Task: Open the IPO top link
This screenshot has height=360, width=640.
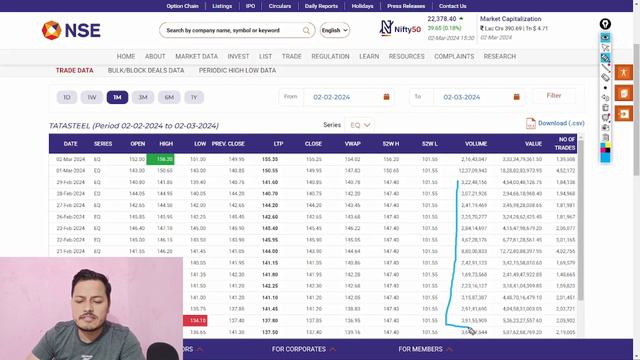Action: [251, 6]
